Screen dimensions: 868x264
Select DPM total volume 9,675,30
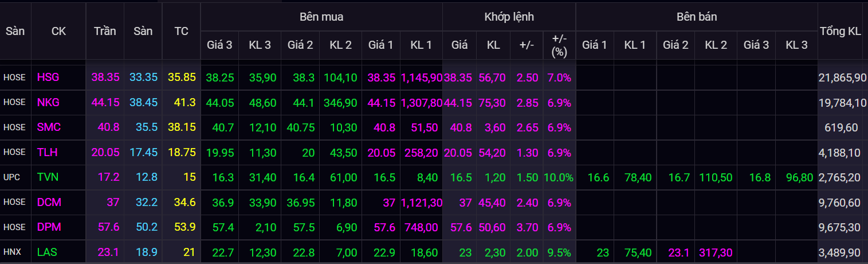pos(839,227)
